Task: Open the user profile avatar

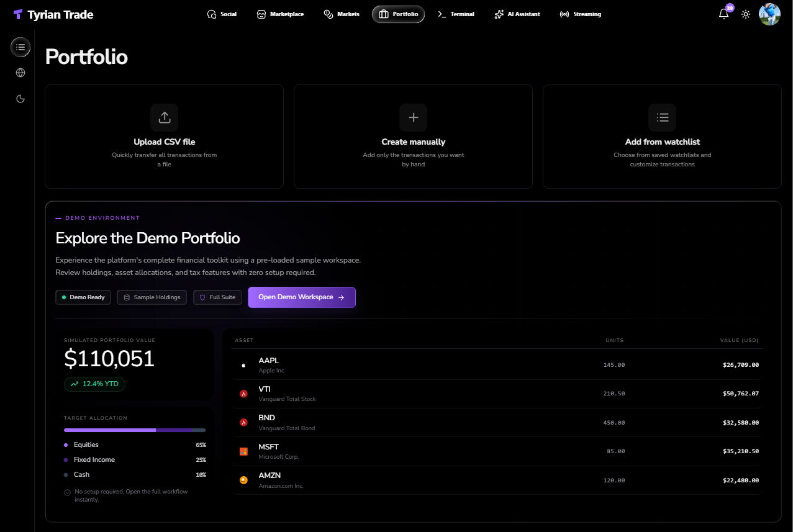Action: [770, 14]
